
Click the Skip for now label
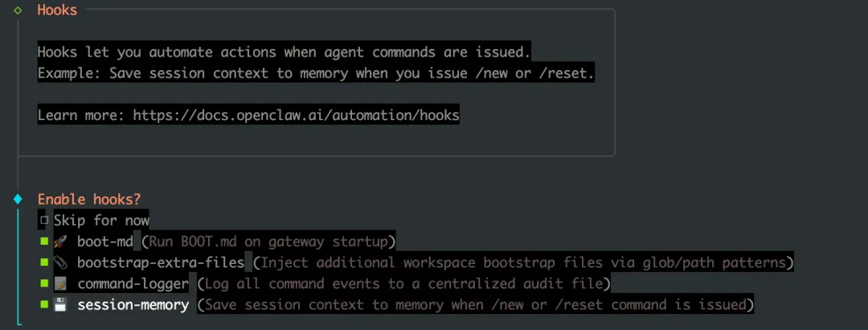click(x=101, y=221)
